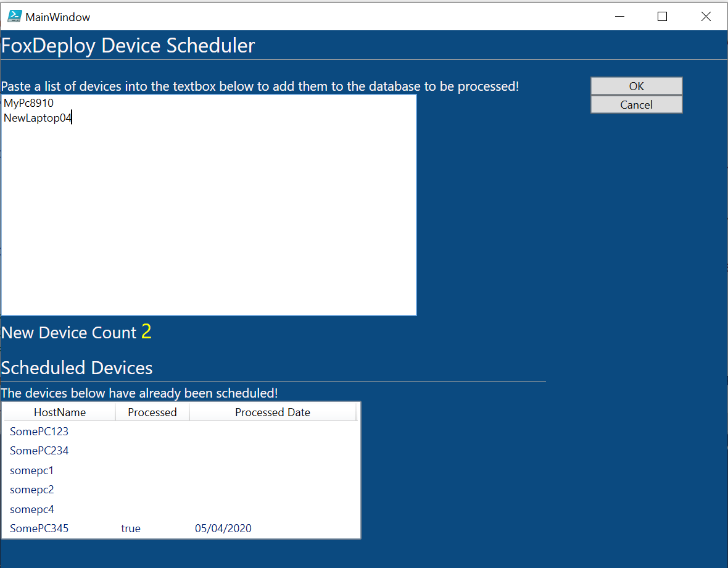Minimize the MainWindow window

tap(619, 16)
